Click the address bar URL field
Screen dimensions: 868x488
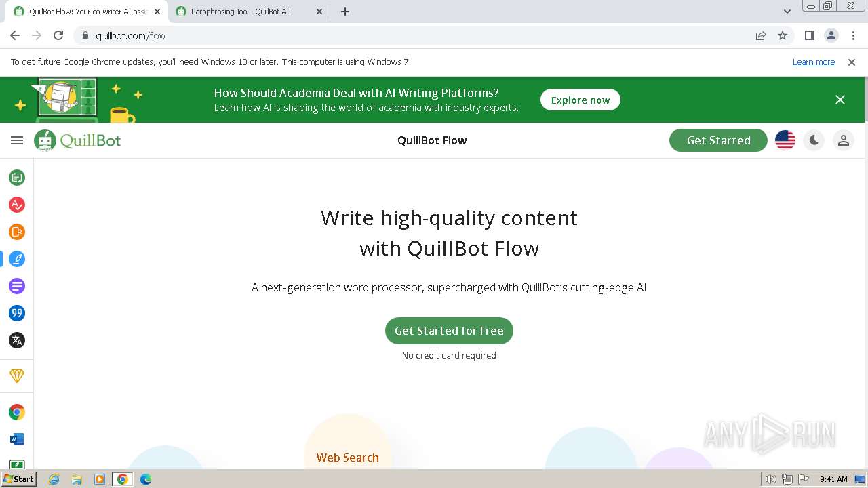tap(414, 36)
